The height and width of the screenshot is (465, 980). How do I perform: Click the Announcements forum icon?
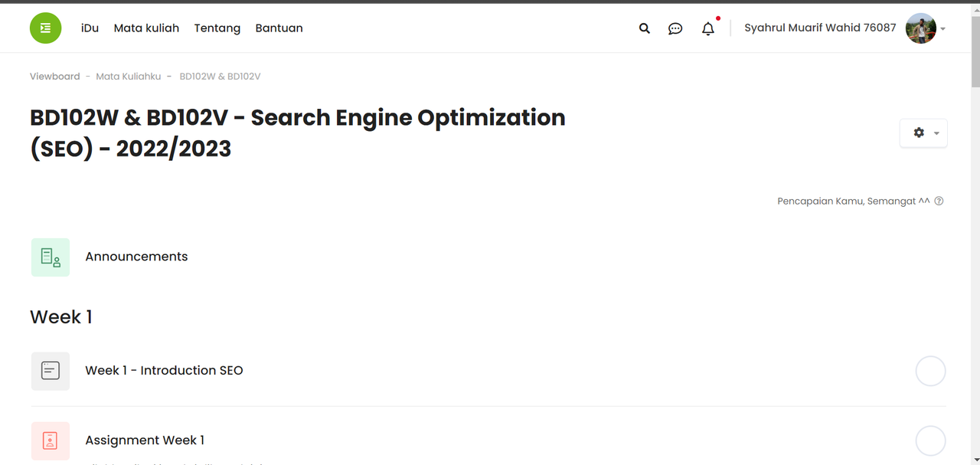tap(51, 257)
